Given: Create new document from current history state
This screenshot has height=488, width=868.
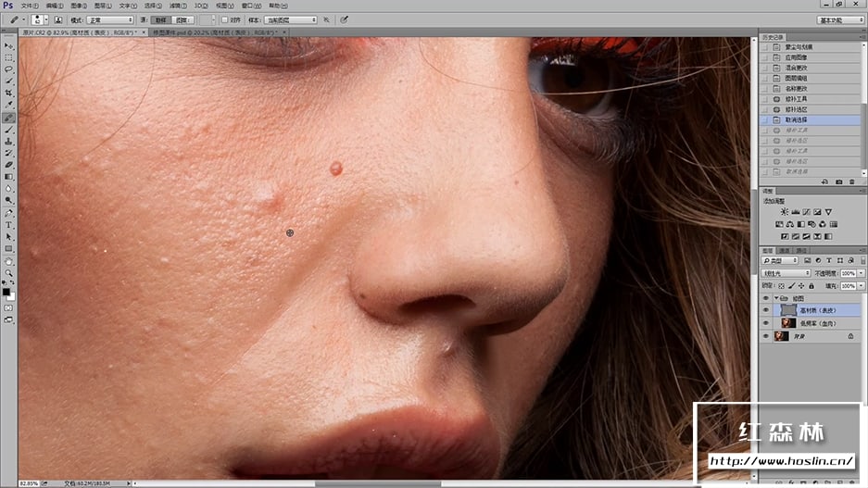Looking at the screenshot, I should [x=824, y=181].
